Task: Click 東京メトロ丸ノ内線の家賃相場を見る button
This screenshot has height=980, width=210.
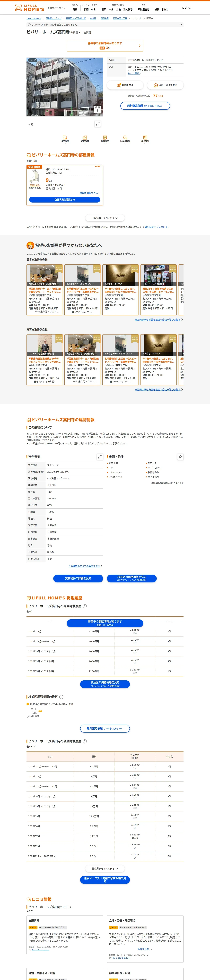Action: pyautogui.click(x=105, y=880)
